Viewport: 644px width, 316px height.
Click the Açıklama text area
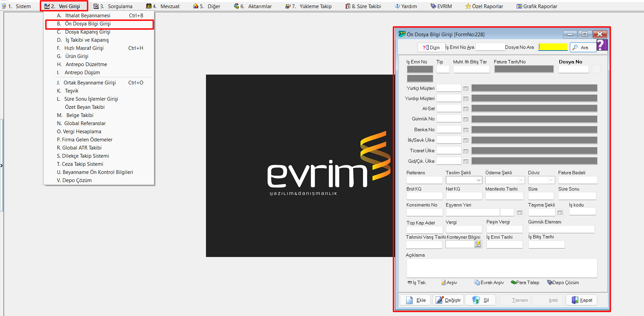click(x=502, y=268)
